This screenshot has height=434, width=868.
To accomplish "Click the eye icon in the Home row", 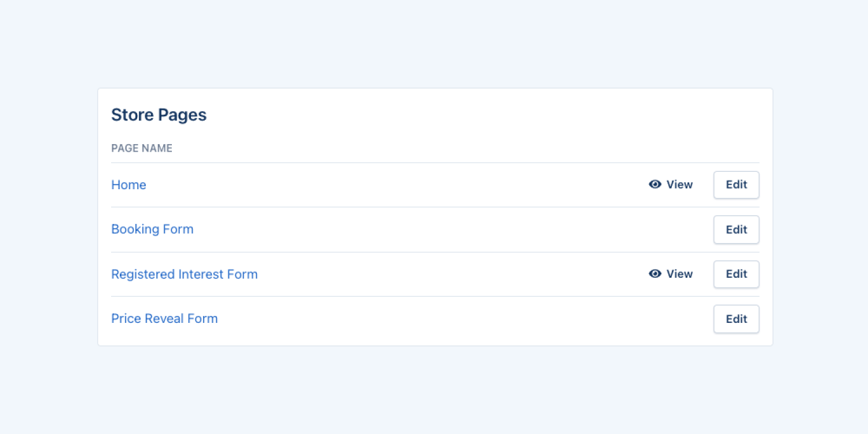I will (655, 185).
